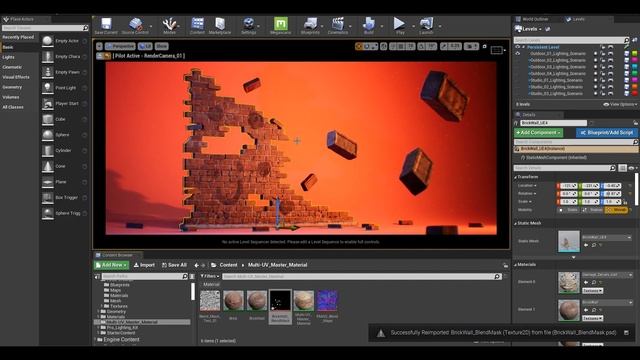Screen dimensions: 640x360
Task: Open the Content toolbar icon
Action: (198, 24)
